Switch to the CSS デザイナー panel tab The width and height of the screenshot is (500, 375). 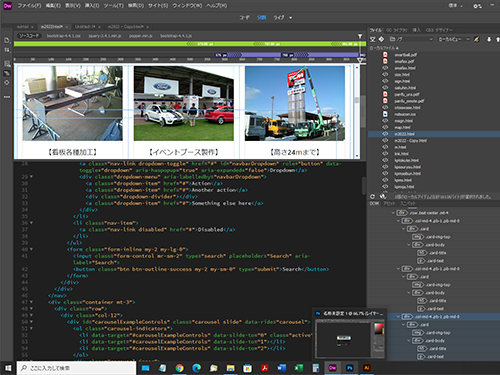(439, 30)
